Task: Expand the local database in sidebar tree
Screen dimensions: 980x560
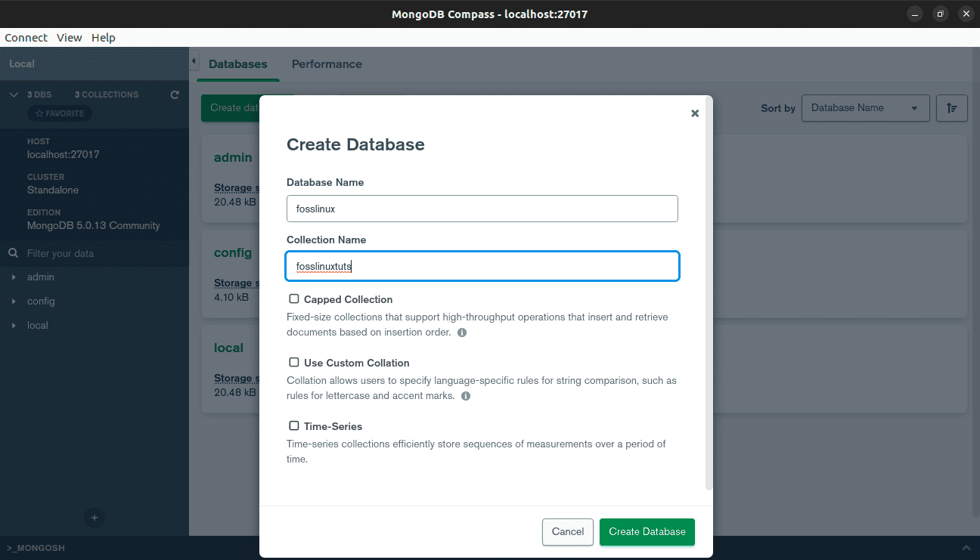Action: (x=14, y=326)
